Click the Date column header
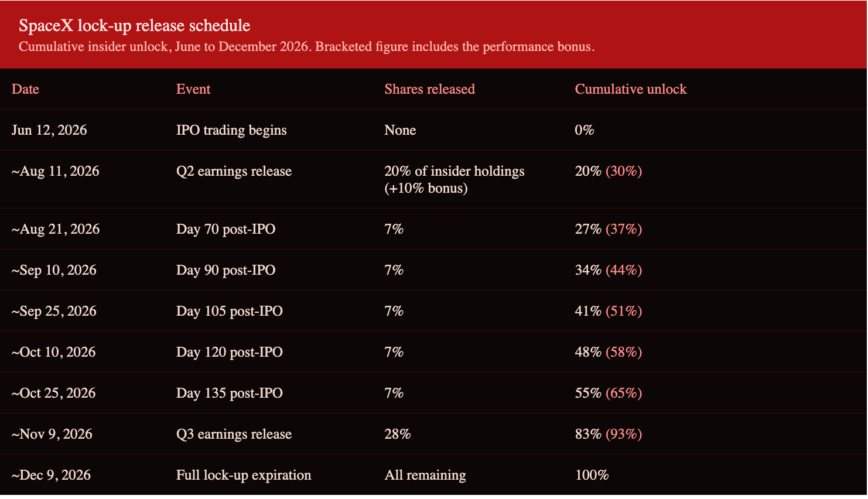 pyautogui.click(x=25, y=89)
